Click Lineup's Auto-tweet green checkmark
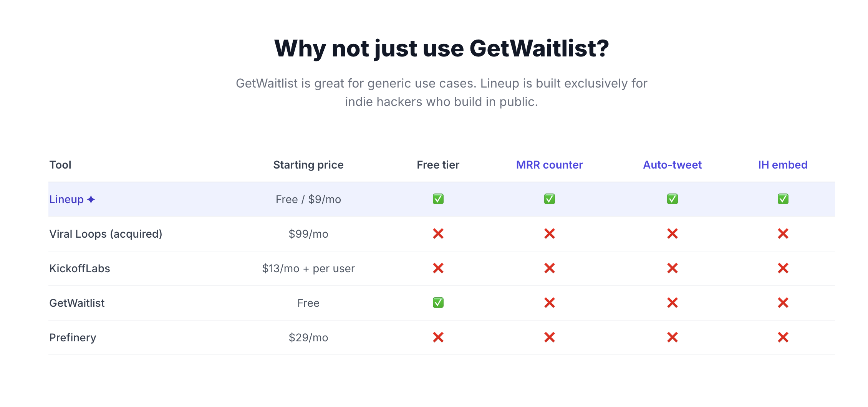This screenshot has width=868, height=407. pyautogui.click(x=672, y=199)
